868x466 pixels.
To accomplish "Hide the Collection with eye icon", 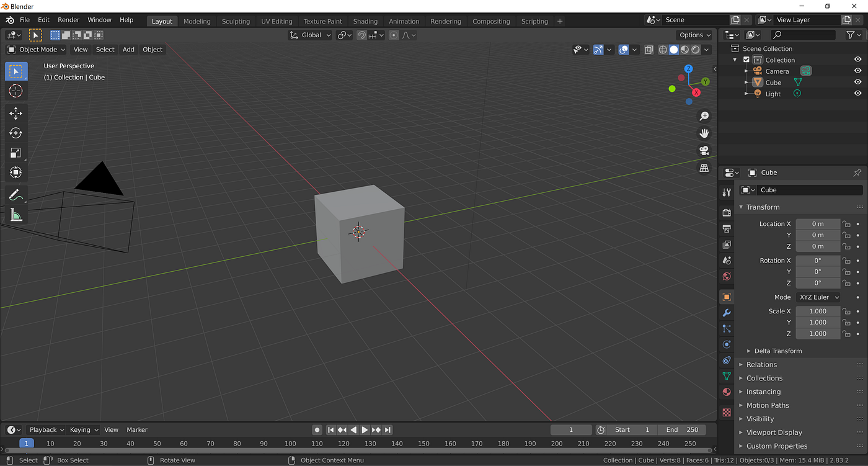I will click(858, 60).
